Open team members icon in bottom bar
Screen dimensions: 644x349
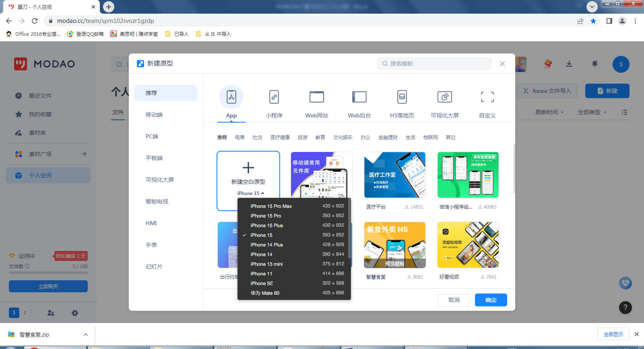[51, 313]
